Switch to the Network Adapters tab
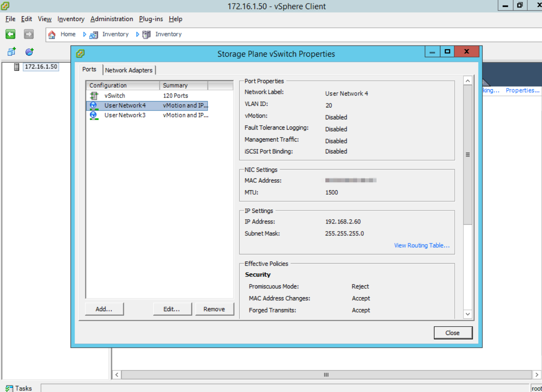Screen dimensions: 542x392 129,70
